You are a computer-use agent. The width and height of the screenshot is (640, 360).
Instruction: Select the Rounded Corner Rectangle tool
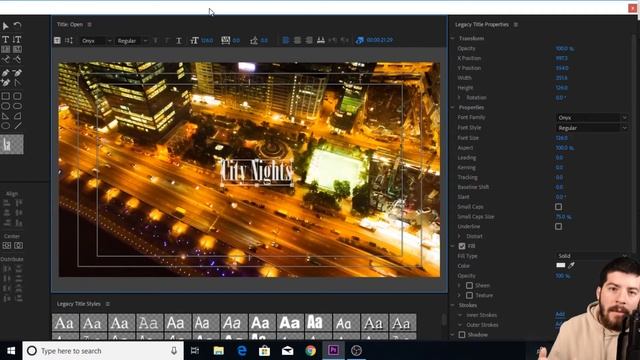click(17, 96)
